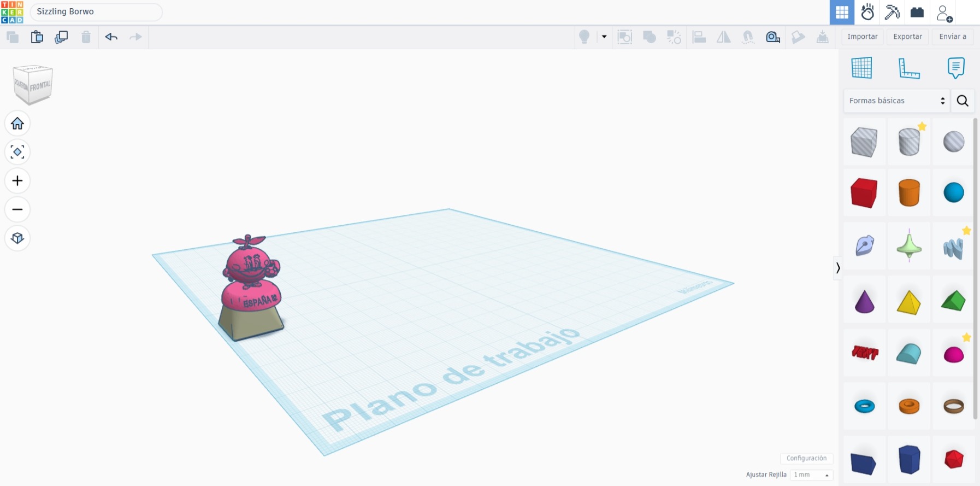Click the shape search magnifier icon

point(963,101)
